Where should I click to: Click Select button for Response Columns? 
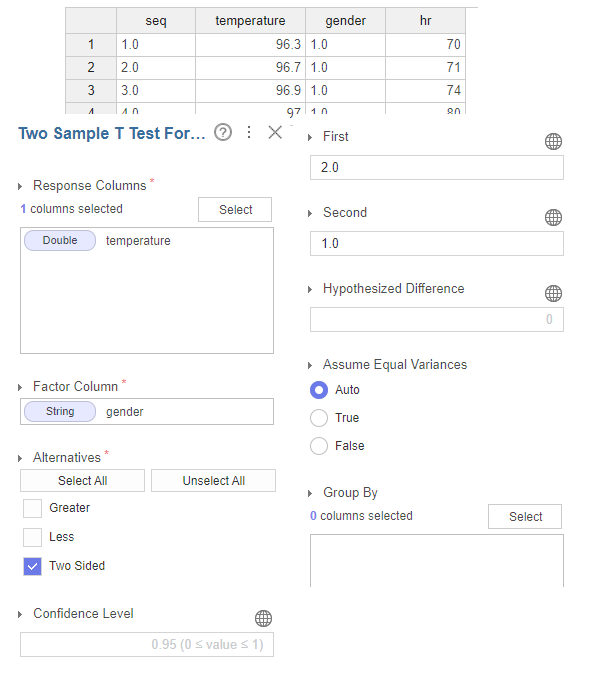pos(235,210)
